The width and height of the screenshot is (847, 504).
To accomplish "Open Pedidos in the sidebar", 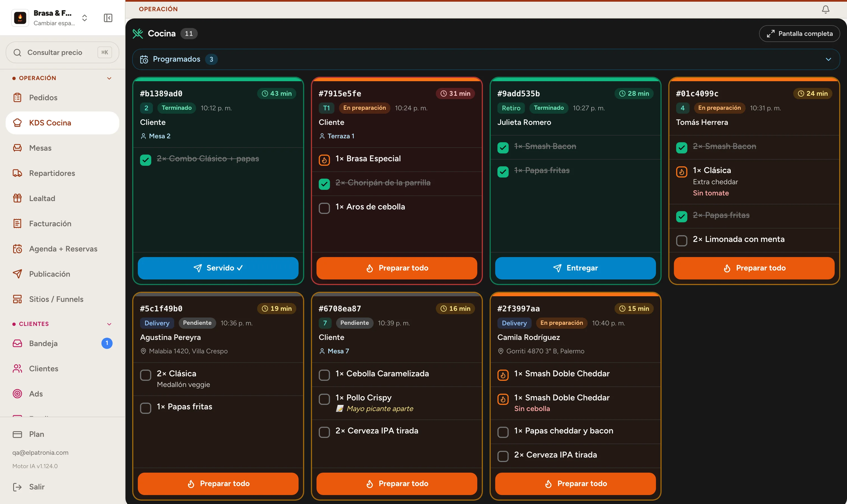I will pos(62,98).
